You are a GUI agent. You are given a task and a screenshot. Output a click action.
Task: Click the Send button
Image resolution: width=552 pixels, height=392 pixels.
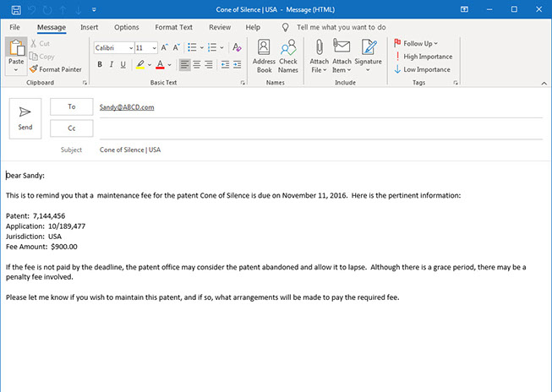point(25,117)
